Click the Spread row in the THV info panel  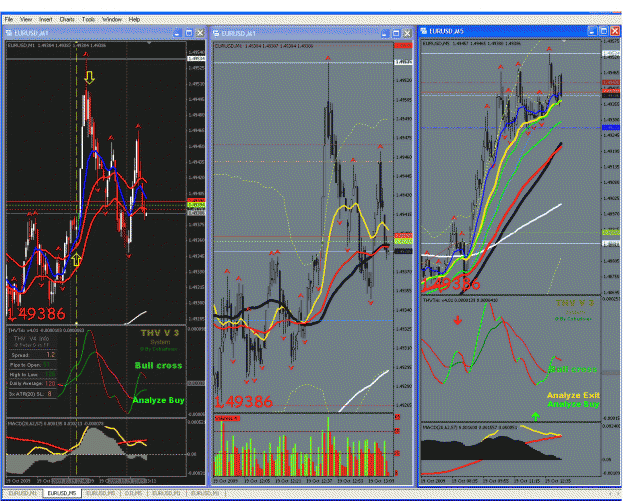pyautogui.click(x=33, y=355)
